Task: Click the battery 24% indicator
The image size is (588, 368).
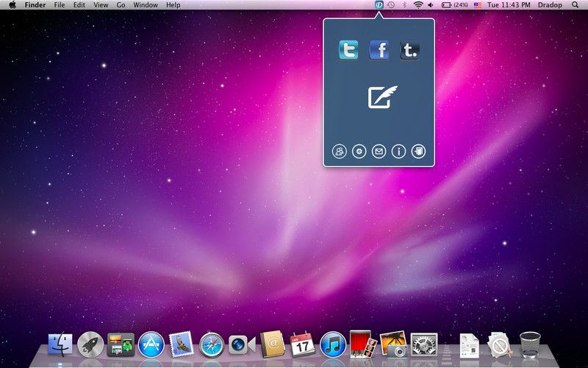Action: [x=454, y=5]
